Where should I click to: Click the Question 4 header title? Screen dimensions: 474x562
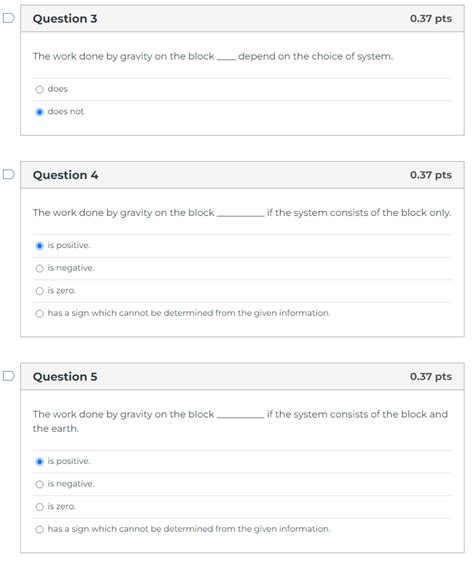click(65, 175)
